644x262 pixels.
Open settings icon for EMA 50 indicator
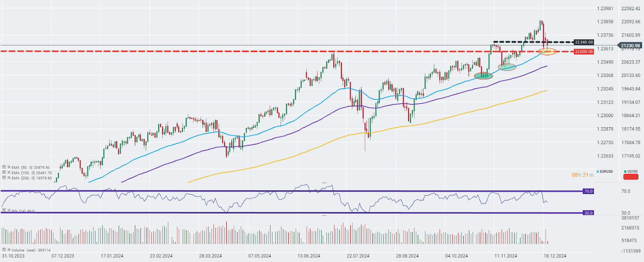[x=4, y=167]
